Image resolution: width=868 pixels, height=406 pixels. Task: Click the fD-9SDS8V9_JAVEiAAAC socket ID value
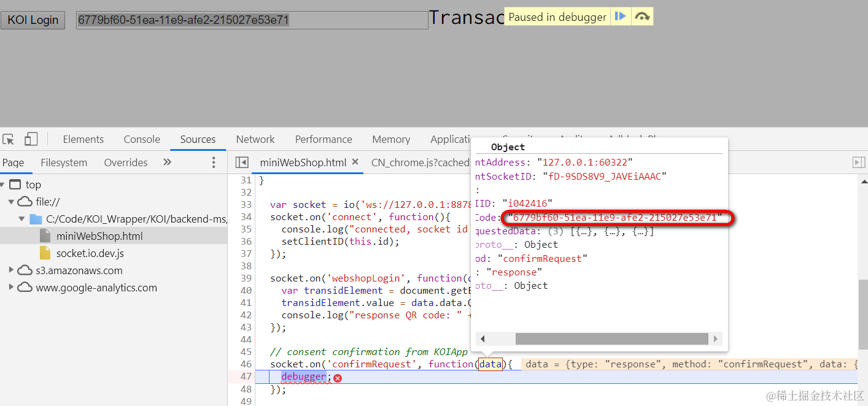pos(605,176)
